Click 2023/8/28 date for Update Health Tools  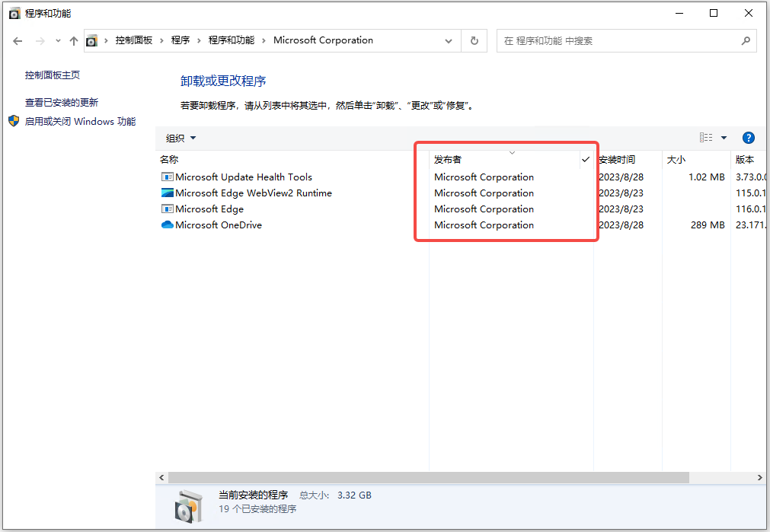point(621,177)
